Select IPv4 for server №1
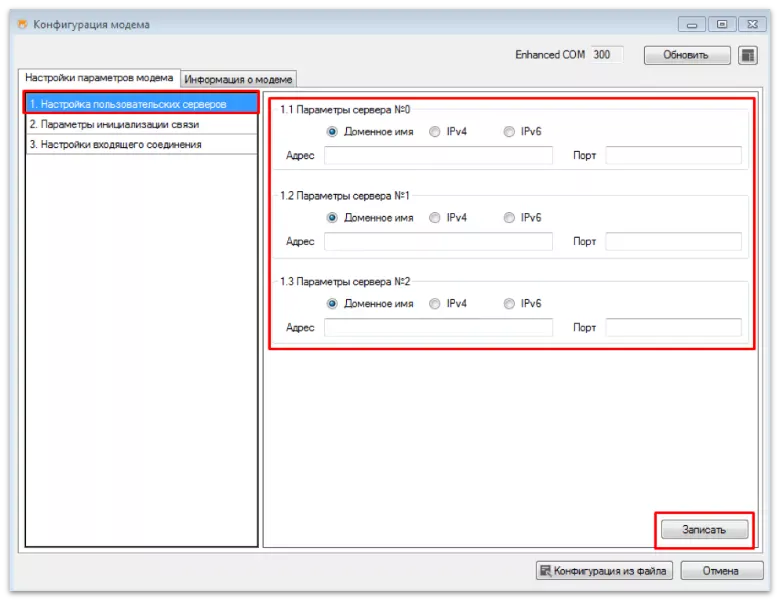 435,218
